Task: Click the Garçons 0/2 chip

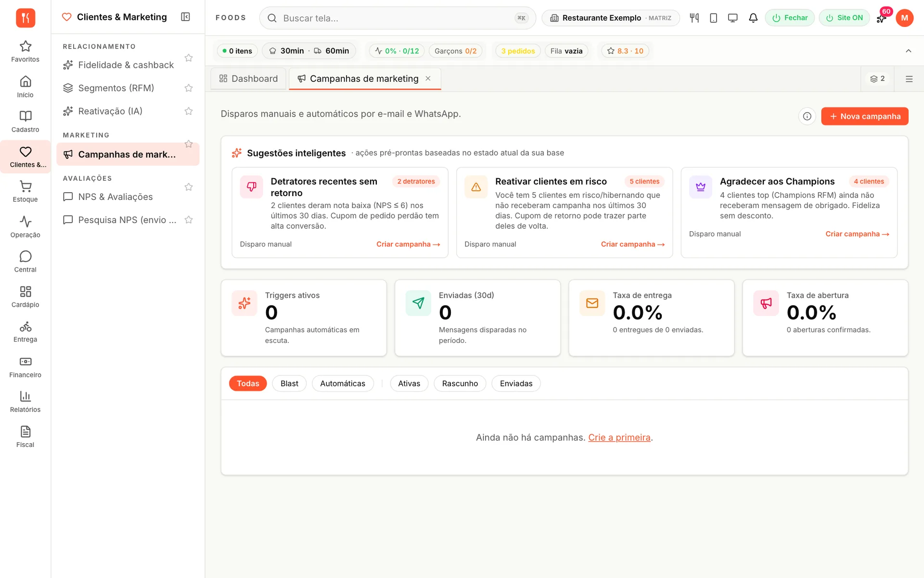Action: [x=455, y=51]
